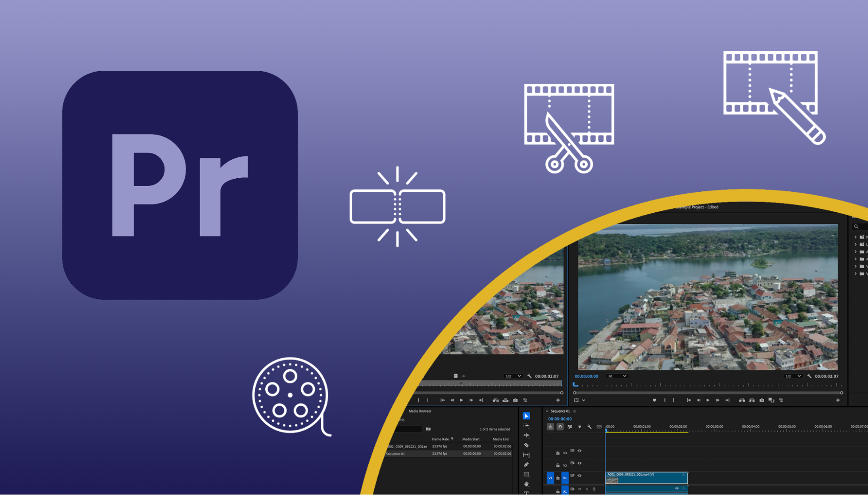The image size is (868, 495).
Task: Mark In point in the Program monitor
Action: pos(664,400)
